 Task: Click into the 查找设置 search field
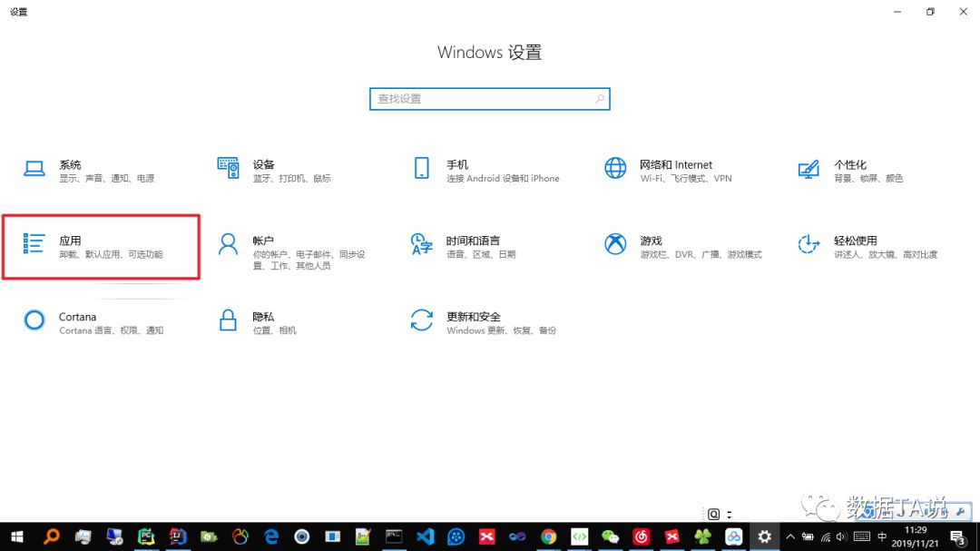[489, 99]
